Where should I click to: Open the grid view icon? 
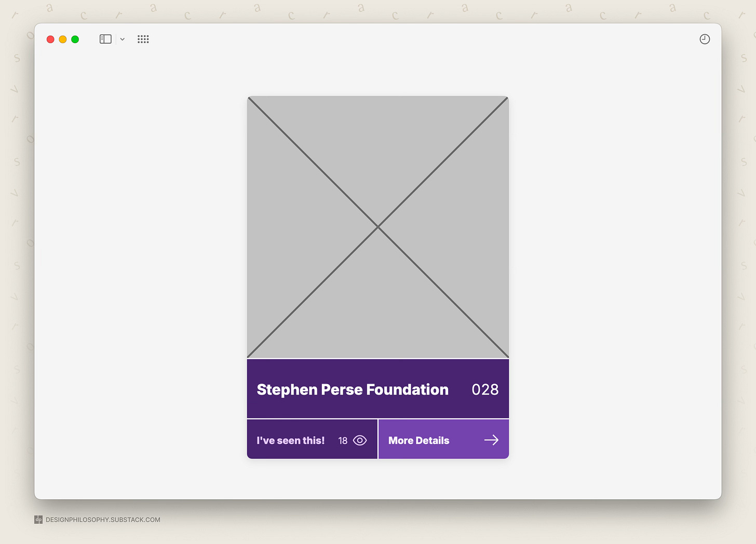[x=143, y=39]
